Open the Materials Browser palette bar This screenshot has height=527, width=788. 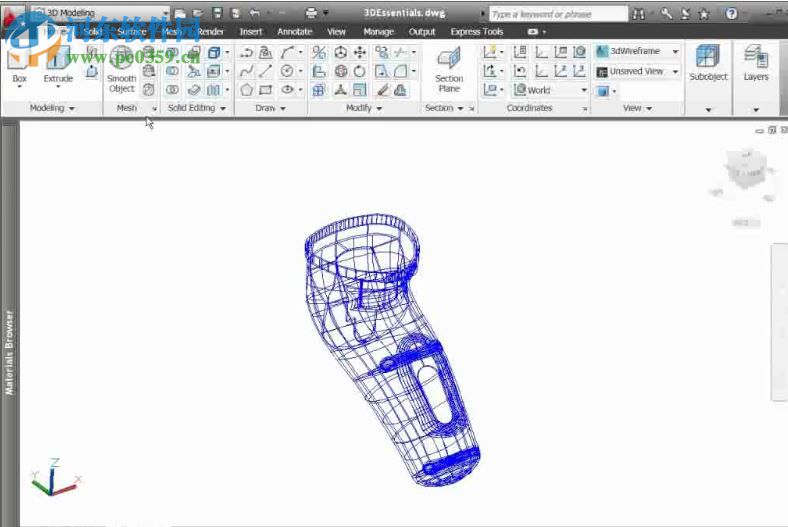tap(10, 352)
